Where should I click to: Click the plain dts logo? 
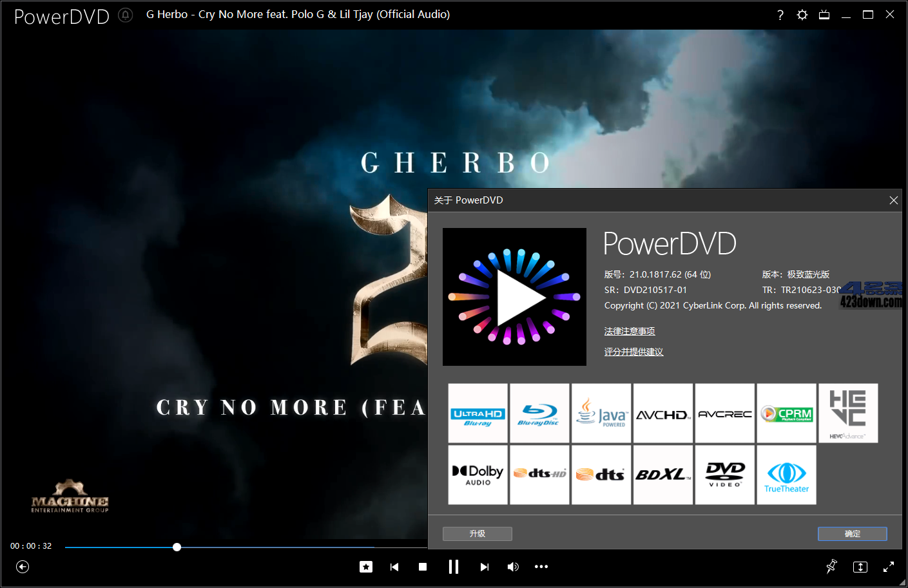601,475
